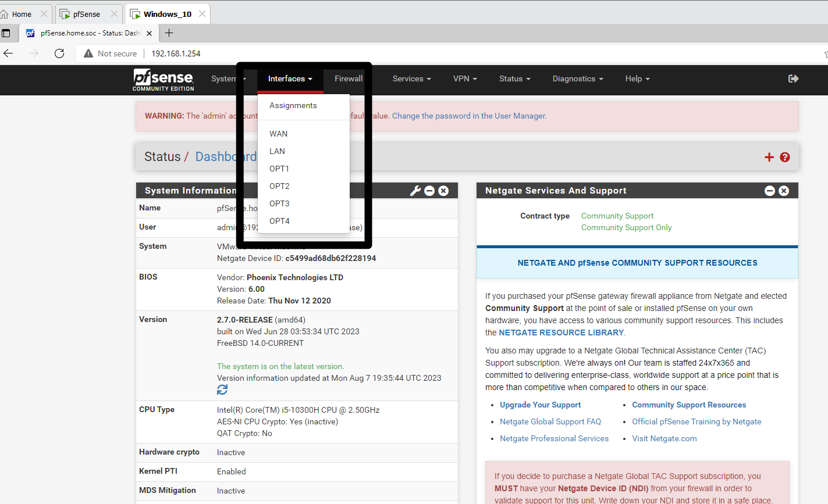828x504 pixels.
Task: Click Phoenix Technologies LTD vendor text
Action: 295,277
